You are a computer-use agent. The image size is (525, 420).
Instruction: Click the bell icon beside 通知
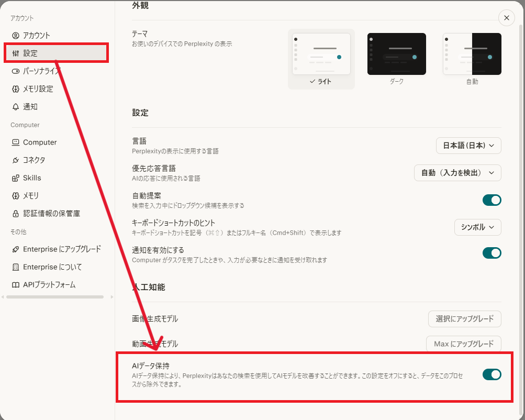coord(15,107)
